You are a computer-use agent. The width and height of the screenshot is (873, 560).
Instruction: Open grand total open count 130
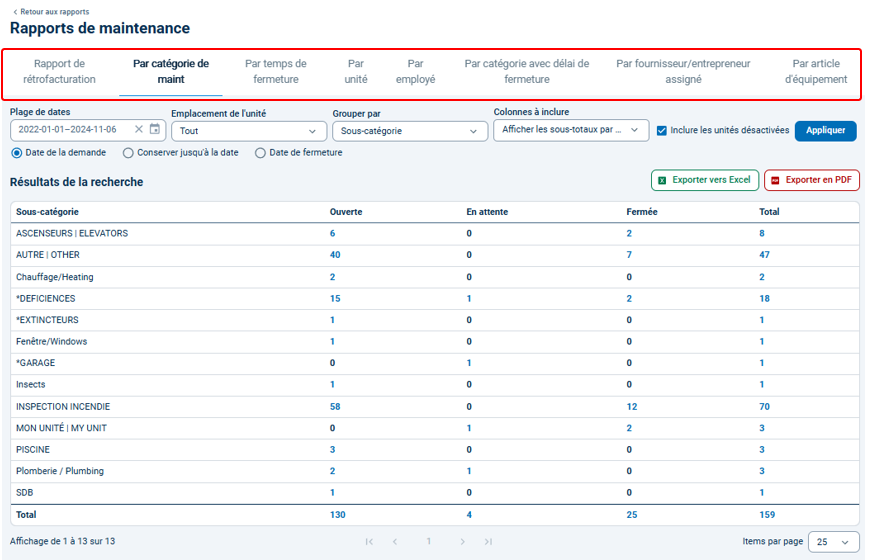click(337, 515)
